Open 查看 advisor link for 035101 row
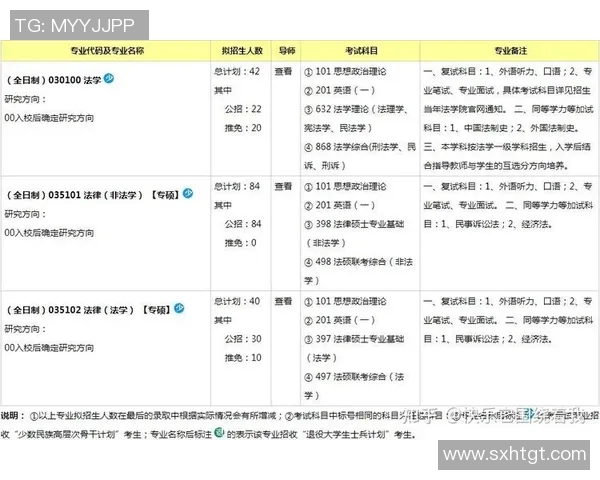The image size is (600, 480). tap(283, 186)
